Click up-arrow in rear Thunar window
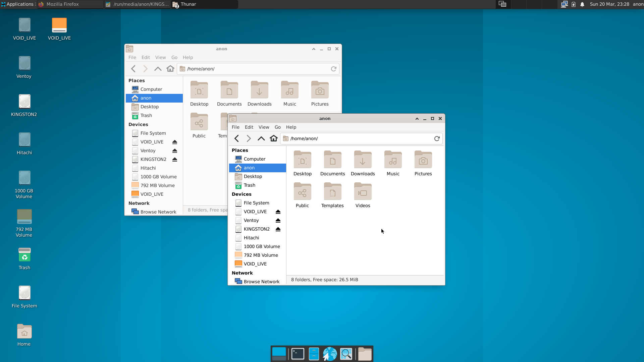 point(158,69)
